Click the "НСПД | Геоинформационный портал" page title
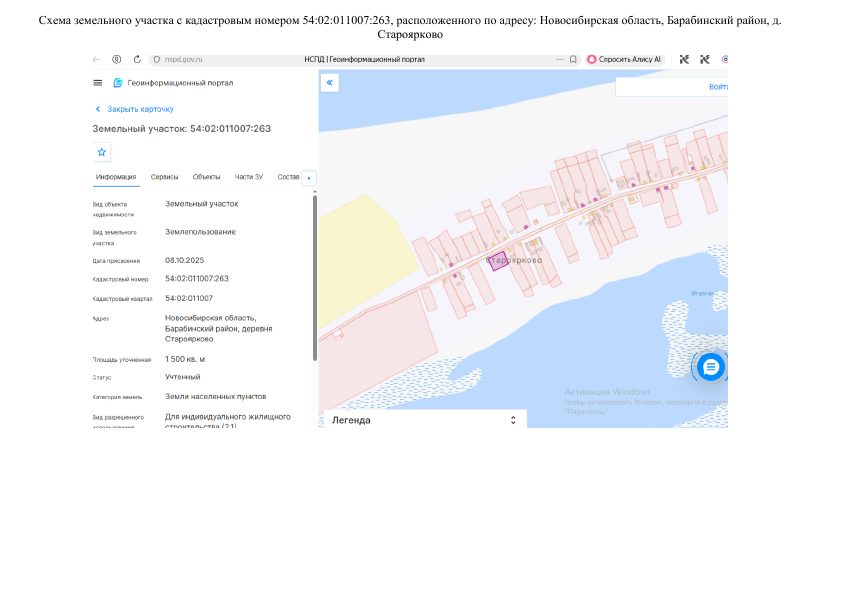This screenshot has height=595, width=842. point(364,60)
